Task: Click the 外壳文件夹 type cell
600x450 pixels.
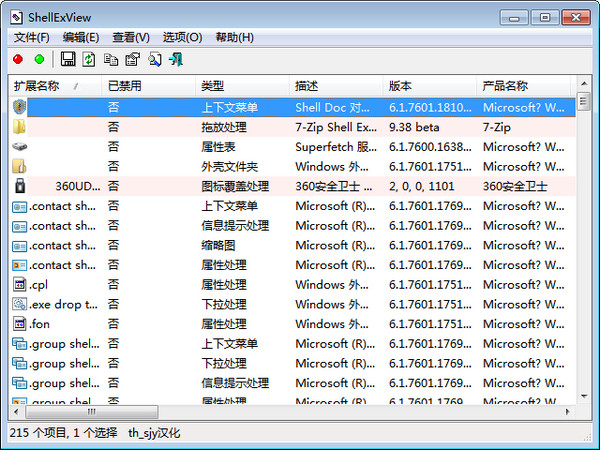Action: (x=230, y=166)
